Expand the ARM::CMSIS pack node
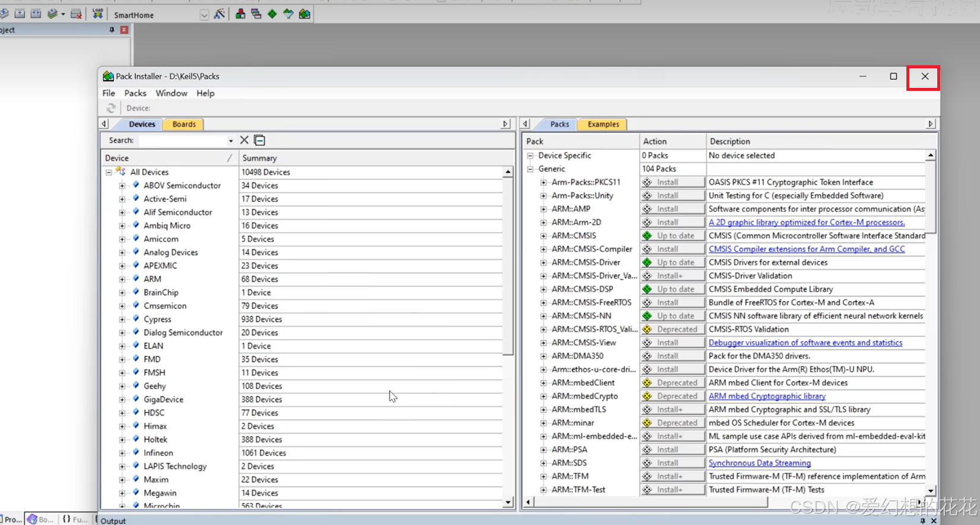The width and height of the screenshot is (980, 525). click(x=543, y=236)
